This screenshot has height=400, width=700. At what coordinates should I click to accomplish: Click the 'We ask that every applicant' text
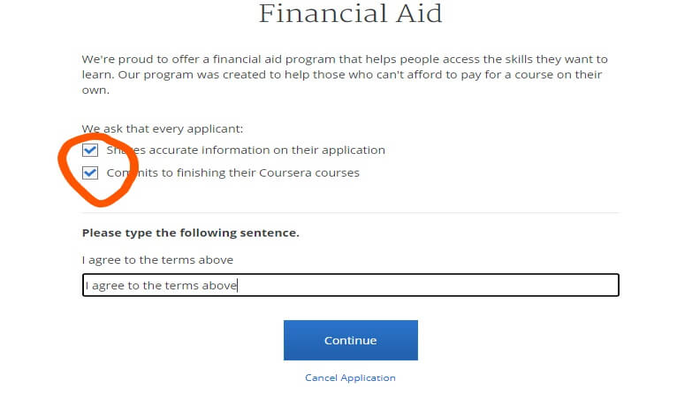coord(162,129)
